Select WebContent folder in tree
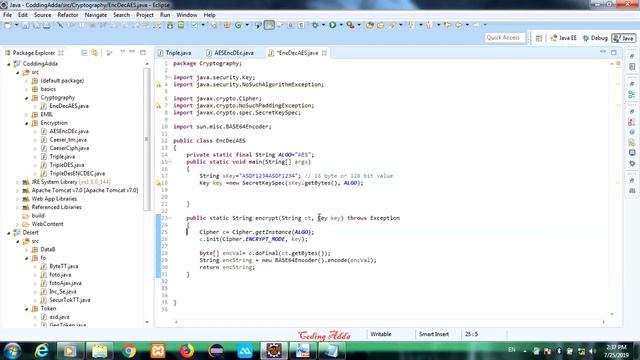Viewport: 640px width, 360px height. coord(47,224)
